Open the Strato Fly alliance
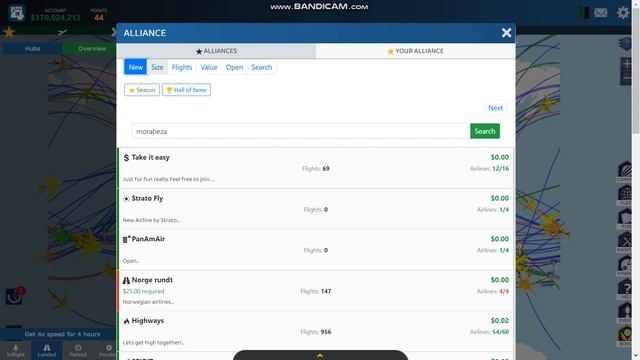Viewport: 640px width, 360px height. point(316,209)
